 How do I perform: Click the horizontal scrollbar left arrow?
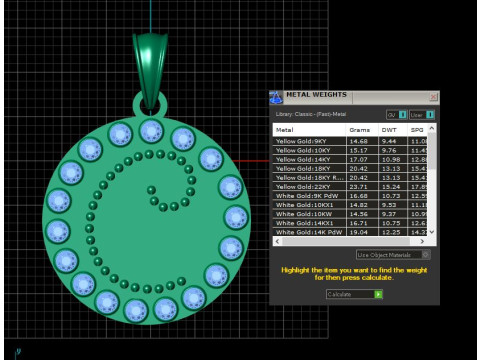tap(277, 241)
